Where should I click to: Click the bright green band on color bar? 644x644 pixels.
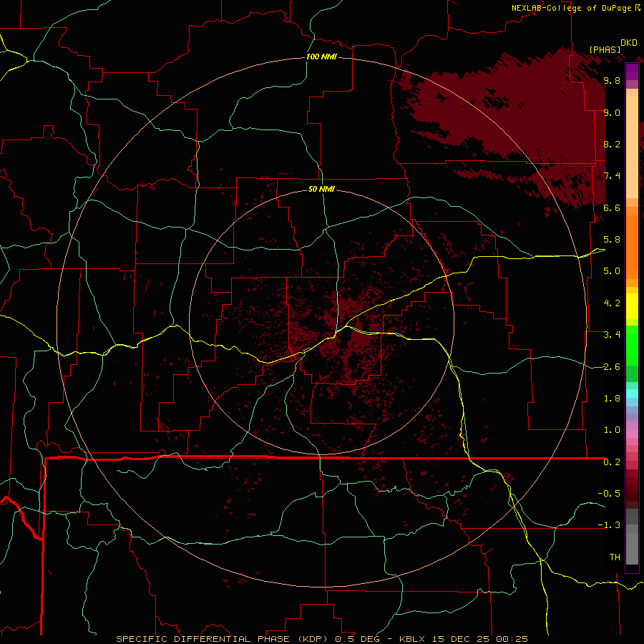point(632,346)
